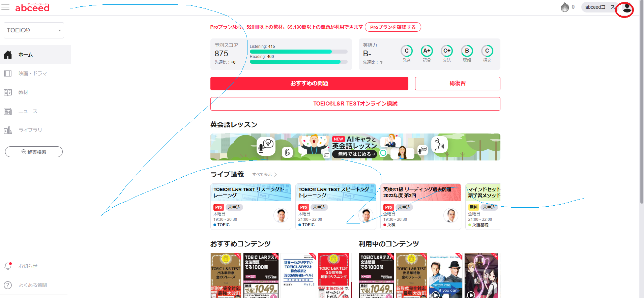Open the hamburger menu icon
The image size is (644, 298).
[5, 7]
